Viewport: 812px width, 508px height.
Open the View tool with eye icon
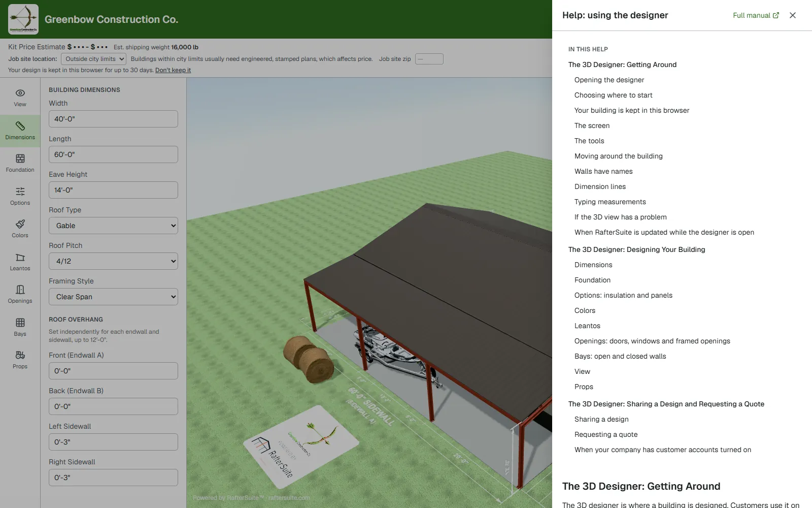click(x=20, y=98)
